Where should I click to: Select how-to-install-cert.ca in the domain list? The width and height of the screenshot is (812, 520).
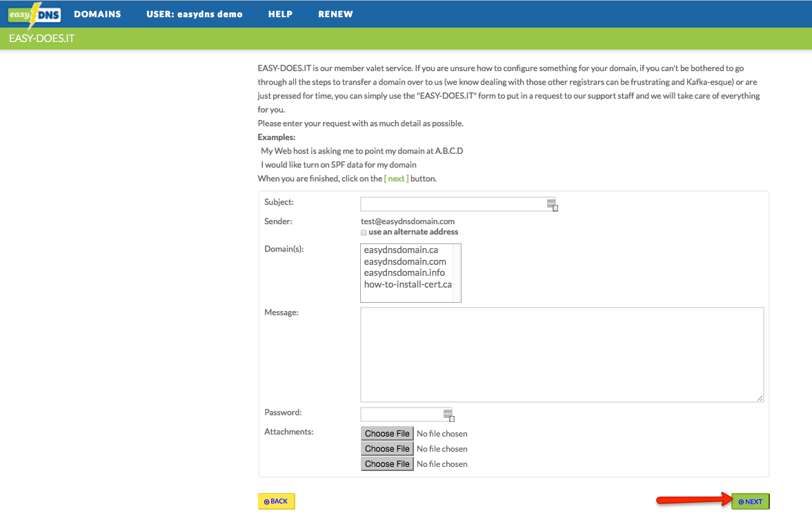[x=408, y=284]
